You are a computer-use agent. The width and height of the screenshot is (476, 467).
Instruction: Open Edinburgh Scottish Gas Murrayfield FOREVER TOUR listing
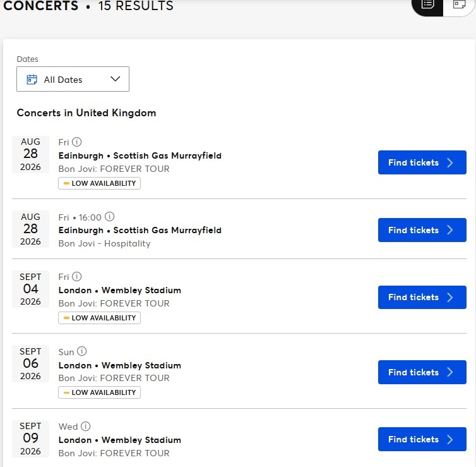(x=140, y=155)
